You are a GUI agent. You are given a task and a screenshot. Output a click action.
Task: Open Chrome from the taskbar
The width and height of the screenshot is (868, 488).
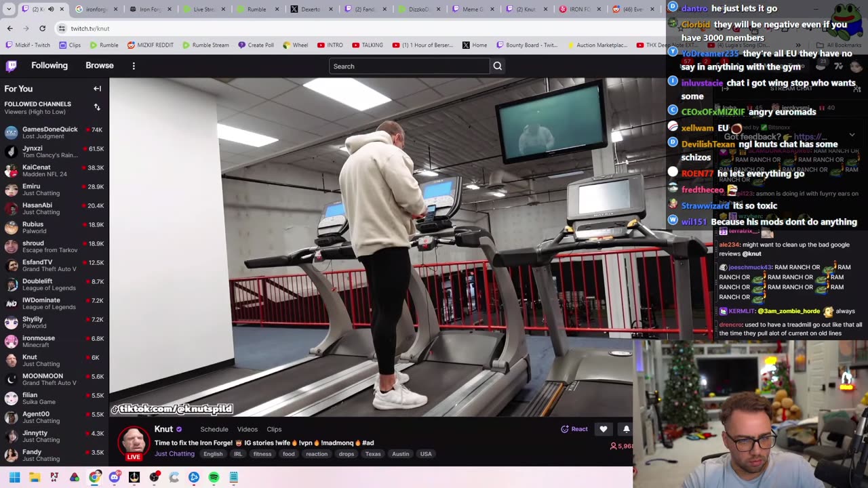coord(94,477)
